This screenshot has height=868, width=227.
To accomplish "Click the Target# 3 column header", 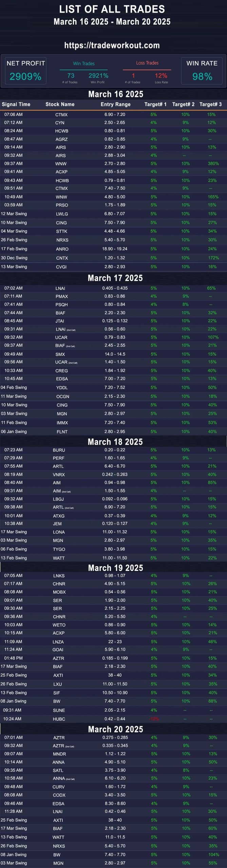I will [x=210, y=104].
